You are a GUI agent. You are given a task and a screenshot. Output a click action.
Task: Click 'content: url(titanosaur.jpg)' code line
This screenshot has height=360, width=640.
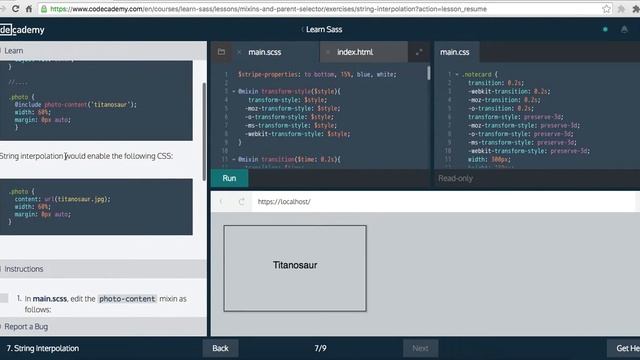point(62,199)
